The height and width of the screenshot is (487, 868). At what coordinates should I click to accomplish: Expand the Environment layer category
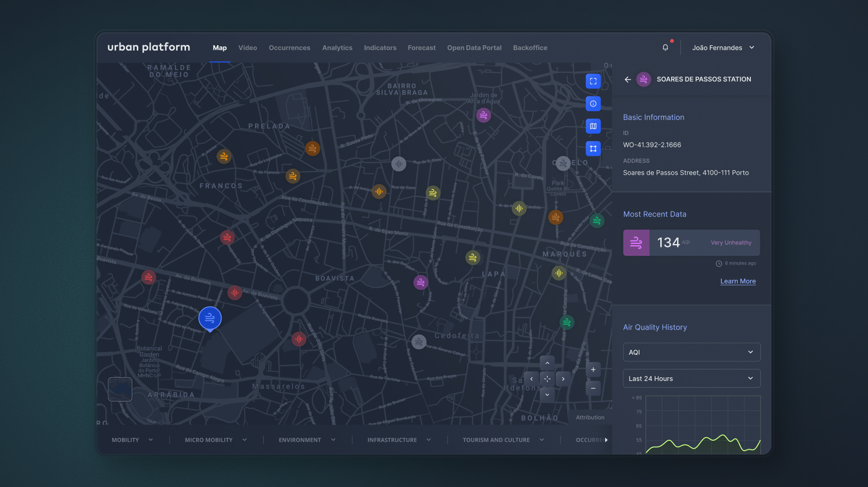(x=307, y=440)
